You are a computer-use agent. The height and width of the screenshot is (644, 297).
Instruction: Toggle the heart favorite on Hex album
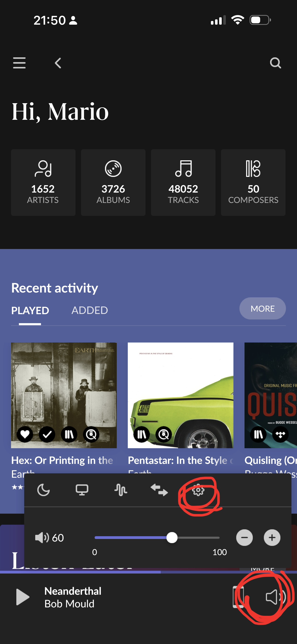(25, 434)
